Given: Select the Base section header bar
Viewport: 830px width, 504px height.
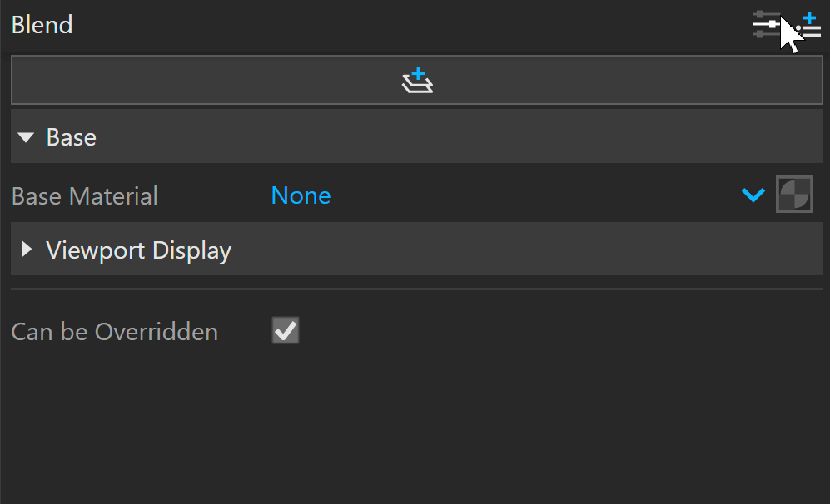Looking at the screenshot, I should click(x=417, y=137).
